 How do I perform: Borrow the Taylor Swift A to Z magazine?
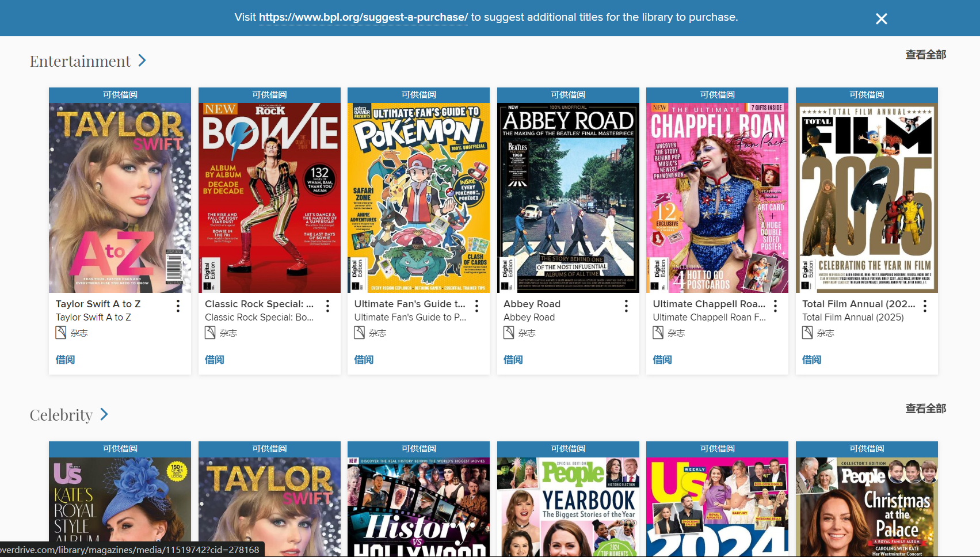65,360
